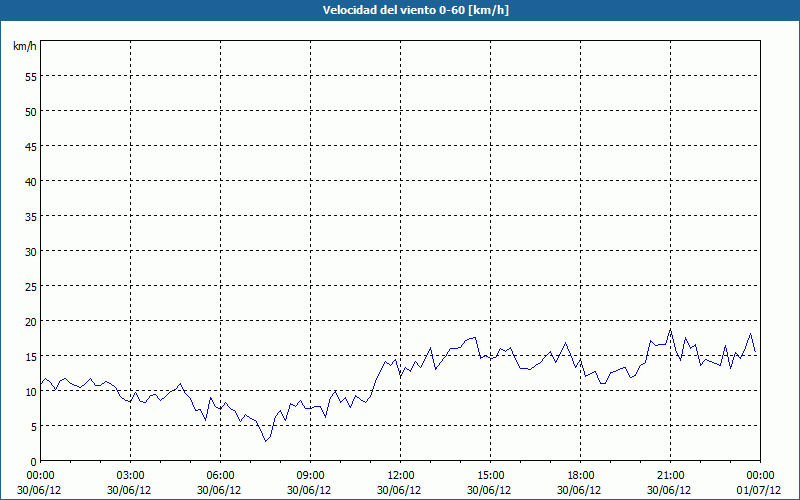Click the '30' y-axis label
Image resolution: width=800 pixels, height=500 pixels.
click(x=31, y=252)
